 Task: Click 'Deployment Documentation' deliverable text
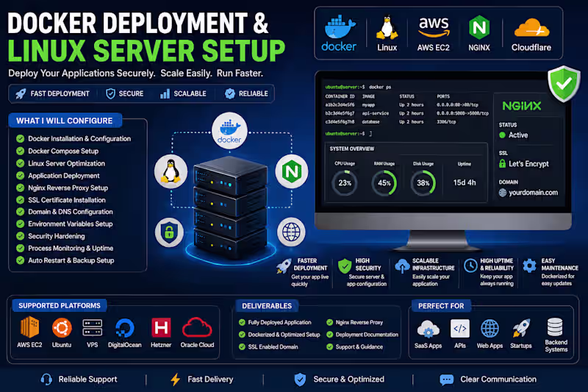tap(367, 335)
